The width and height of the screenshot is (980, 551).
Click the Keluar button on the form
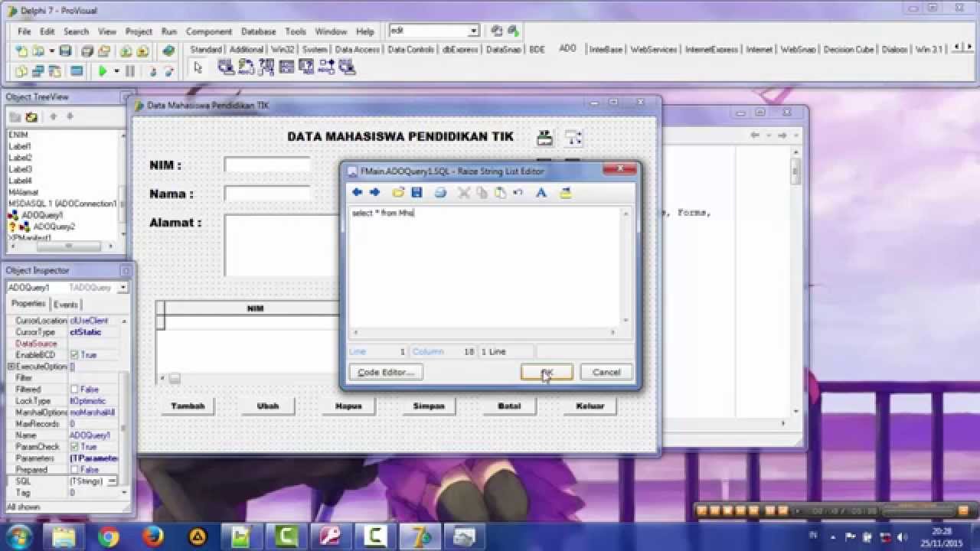[590, 406]
